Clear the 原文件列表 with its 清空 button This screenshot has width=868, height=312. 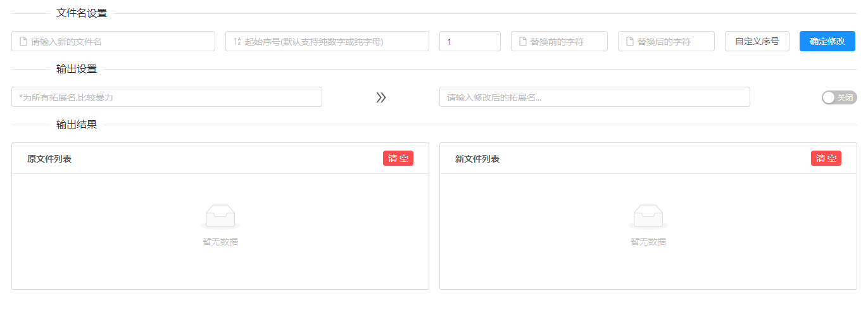(398, 158)
